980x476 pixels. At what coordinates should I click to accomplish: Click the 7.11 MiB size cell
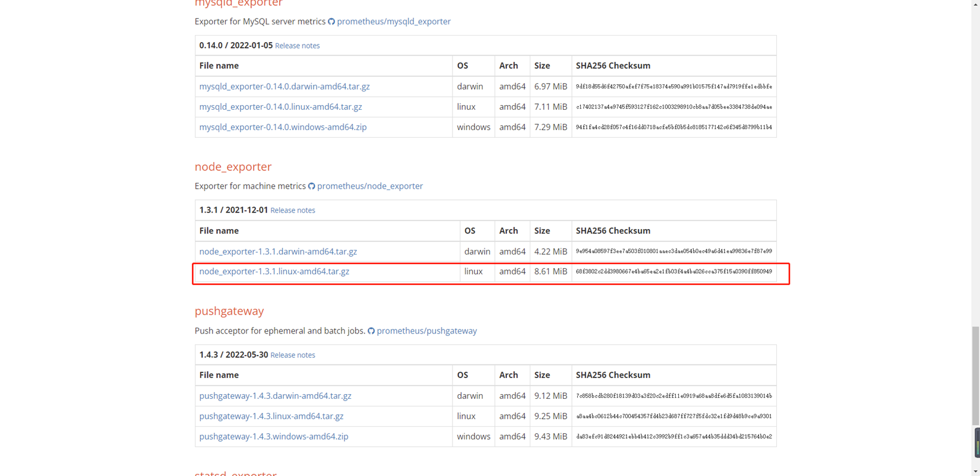pos(551,107)
